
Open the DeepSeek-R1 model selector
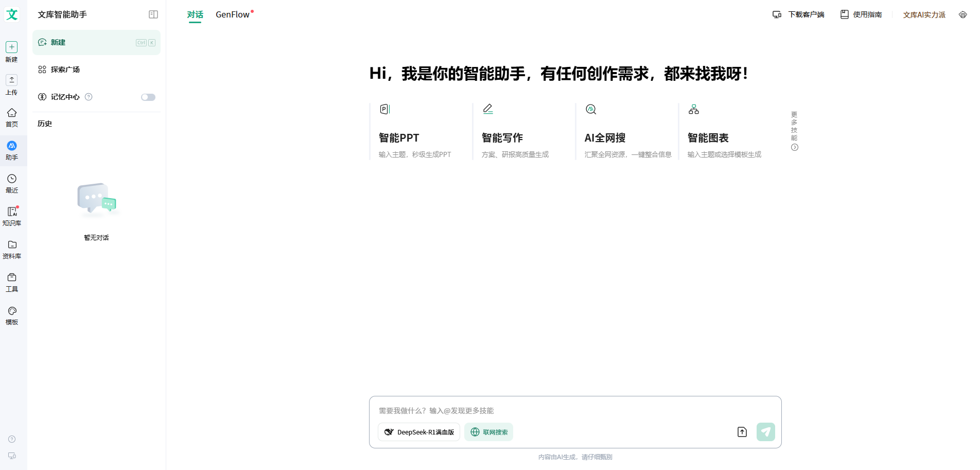[x=419, y=432]
